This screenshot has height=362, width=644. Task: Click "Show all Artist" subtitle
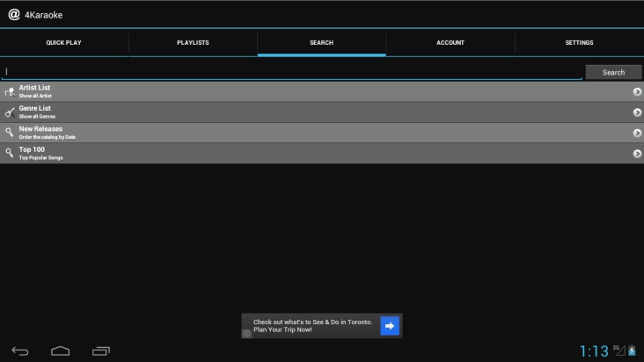pos(35,96)
